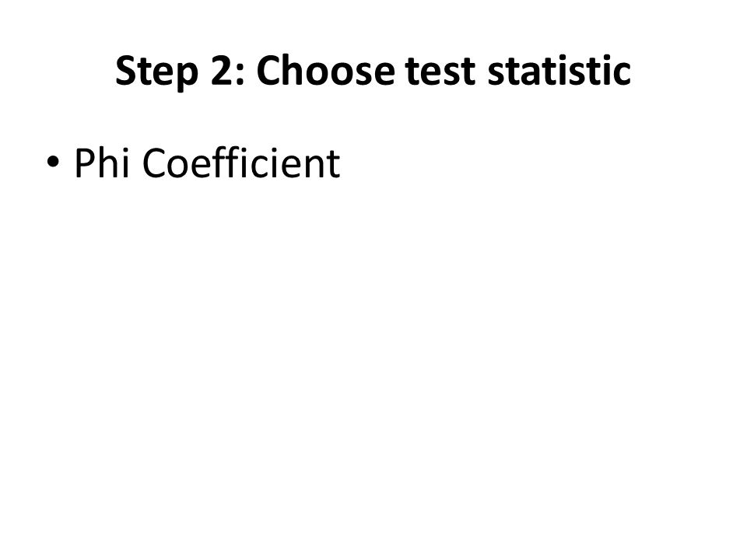Click the word 'test' in the title
This screenshot has height=560, width=747.
point(440,72)
